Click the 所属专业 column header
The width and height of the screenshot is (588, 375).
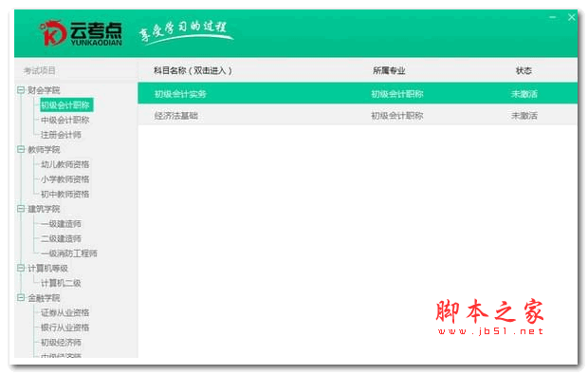click(x=389, y=70)
